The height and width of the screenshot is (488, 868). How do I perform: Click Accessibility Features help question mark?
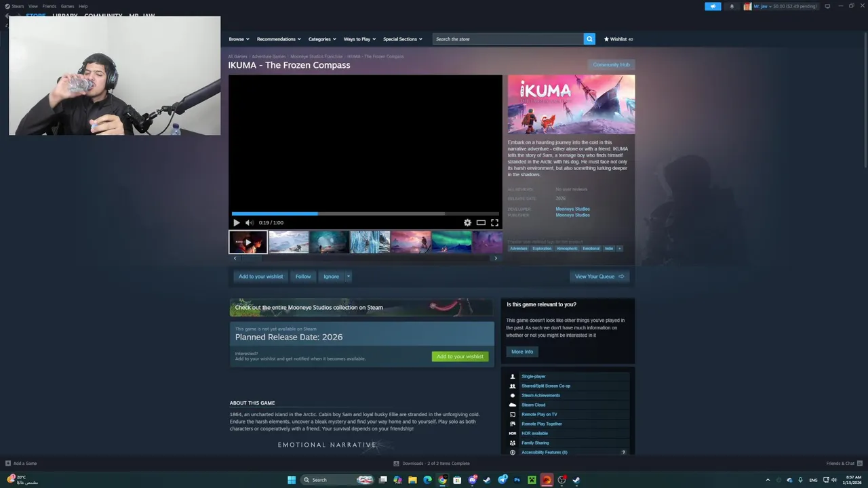click(623, 452)
